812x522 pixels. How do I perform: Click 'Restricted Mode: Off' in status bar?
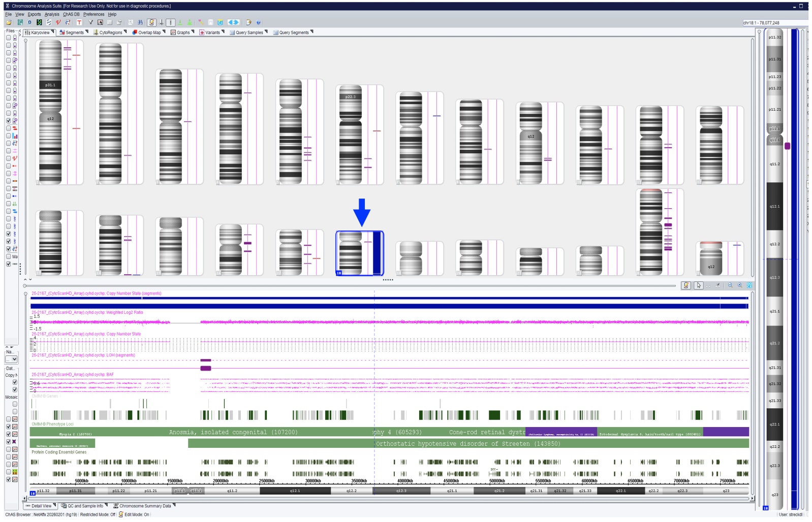click(98, 514)
